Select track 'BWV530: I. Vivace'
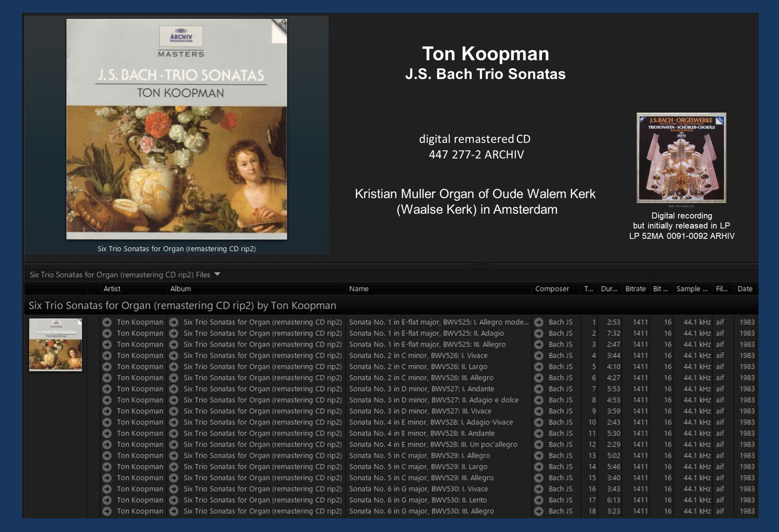 [418, 489]
